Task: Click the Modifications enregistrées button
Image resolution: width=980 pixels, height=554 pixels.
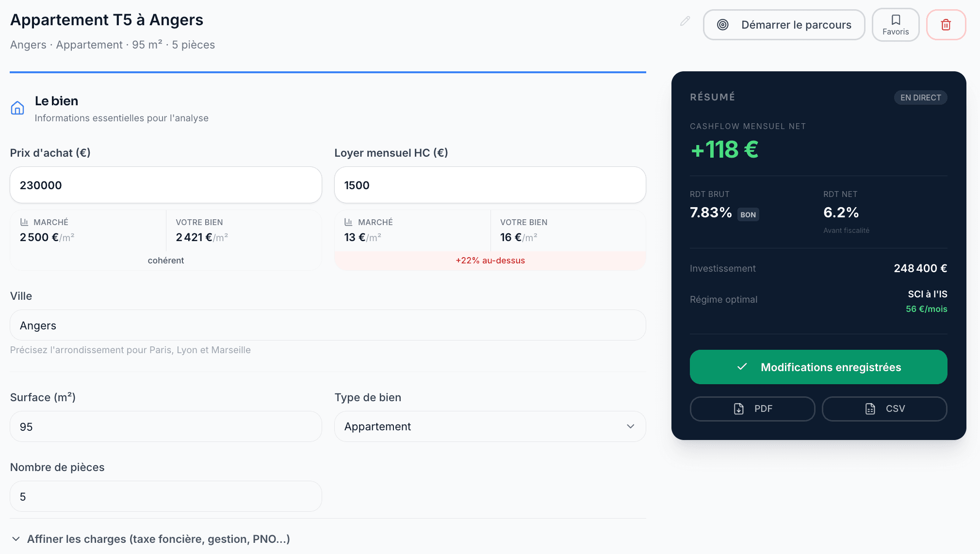Action: pyautogui.click(x=818, y=367)
